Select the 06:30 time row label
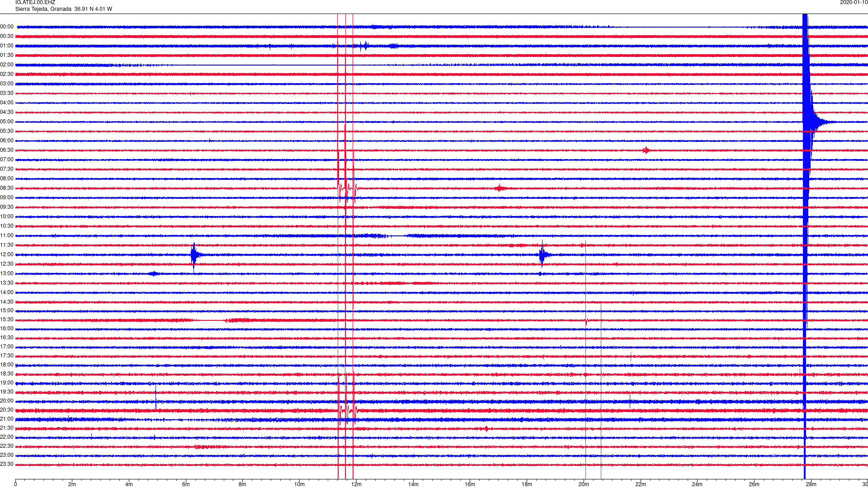The height and width of the screenshot is (488, 868). pos(7,150)
